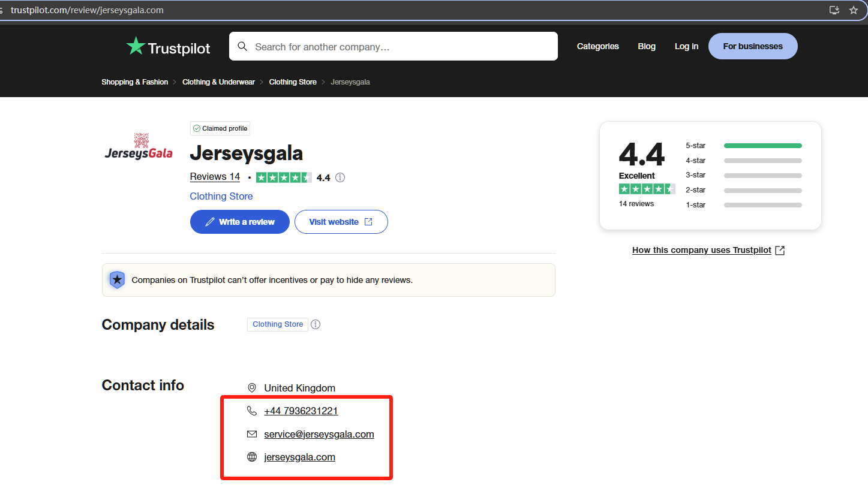
Task: Click the 14 reviews text in rating card
Action: point(636,204)
